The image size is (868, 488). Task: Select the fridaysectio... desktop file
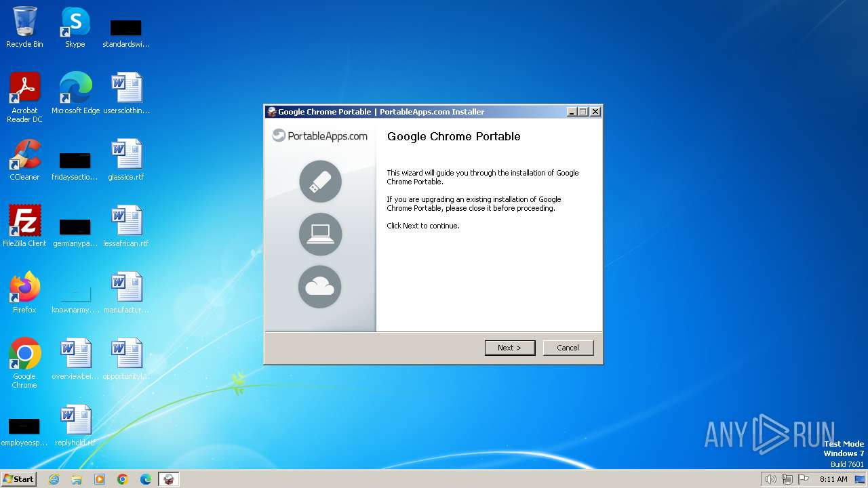75,166
